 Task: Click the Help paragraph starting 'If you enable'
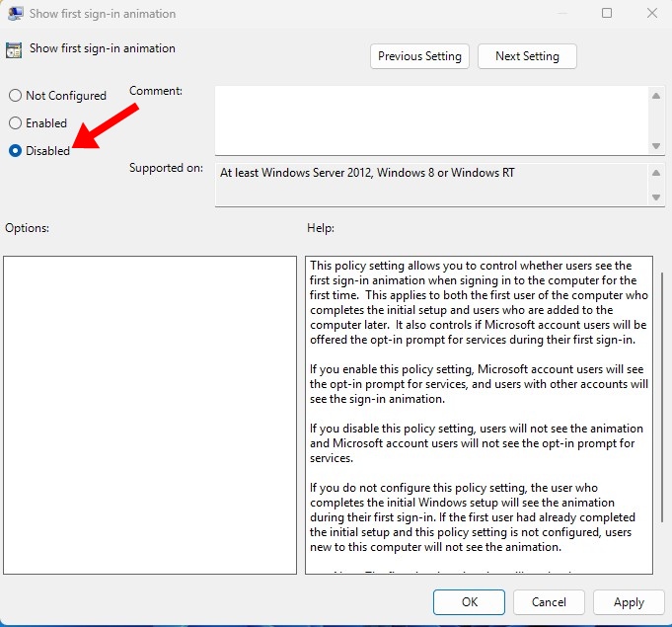click(479, 384)
